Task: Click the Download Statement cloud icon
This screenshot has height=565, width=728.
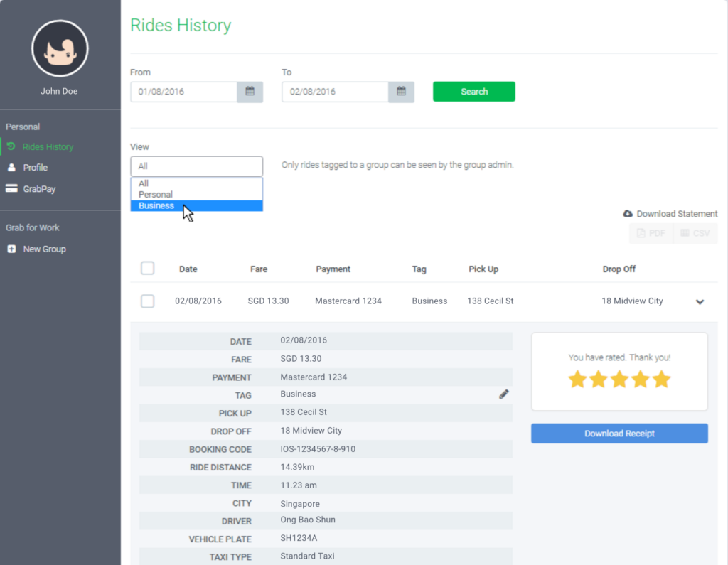Action: tap(628, 214)
